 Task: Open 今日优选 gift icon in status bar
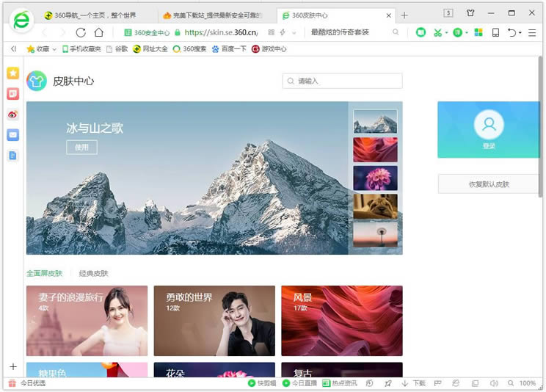12,383
